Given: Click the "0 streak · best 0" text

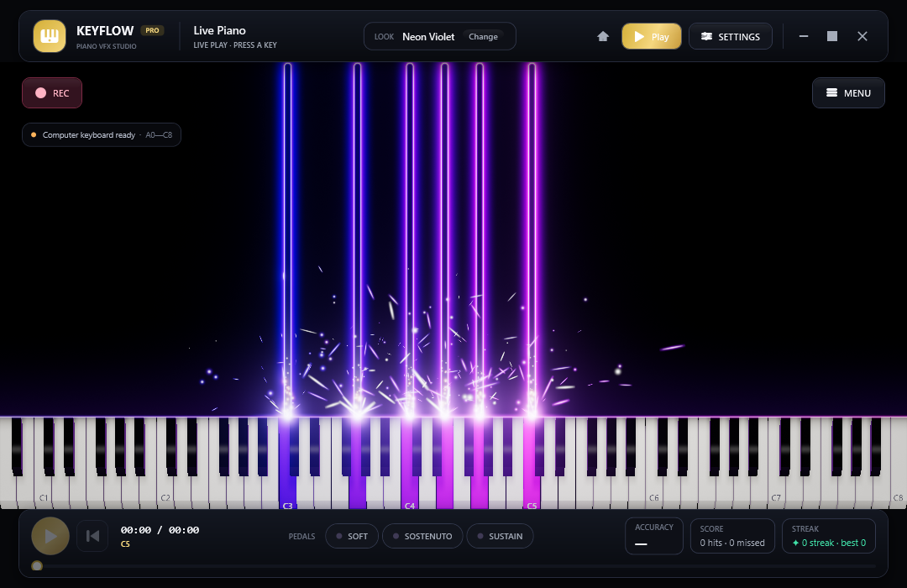Looking at the screenshot, I should [829, 543].
